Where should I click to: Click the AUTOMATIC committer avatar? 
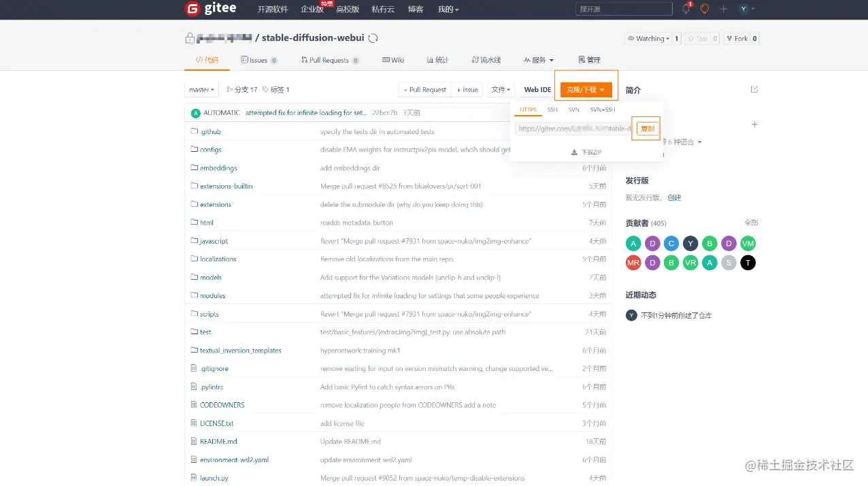pos(196,113)
